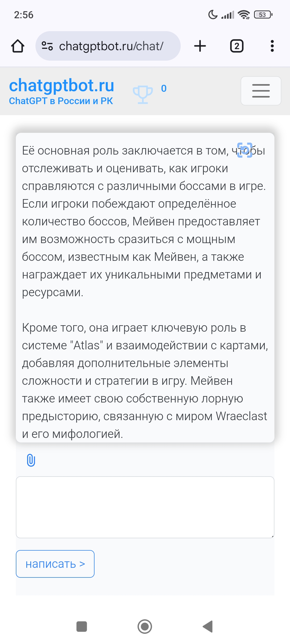This screenshot has width=290, height=644.
Task: Tap the screen capture icon over the text
Action: pos(245,150)
